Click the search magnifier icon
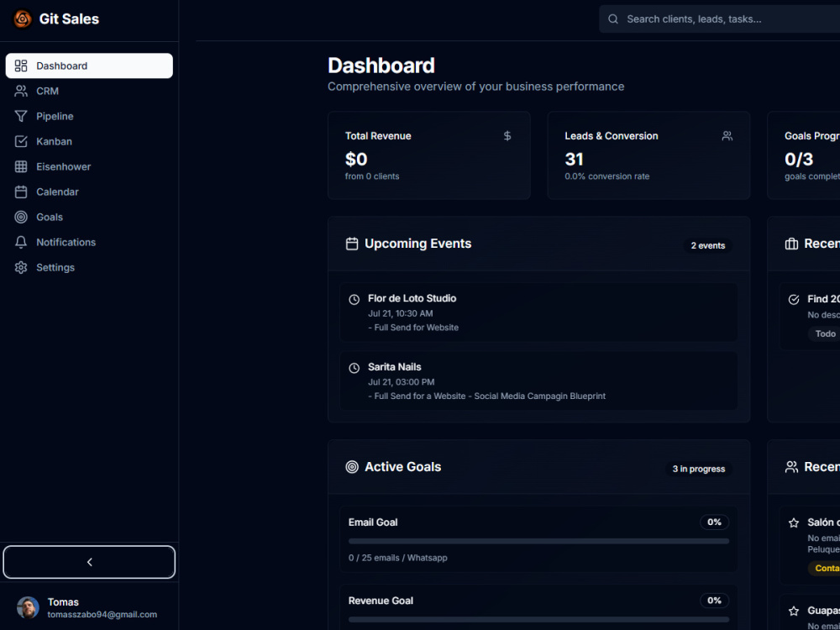840x630 pixels. (613, 19)
